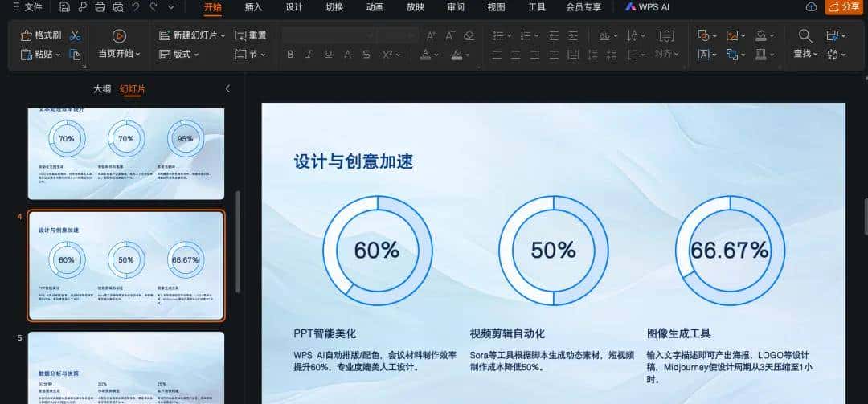Click the Align right paragraph icon
The image size is (868, 404).
click(x=534, y=55)
